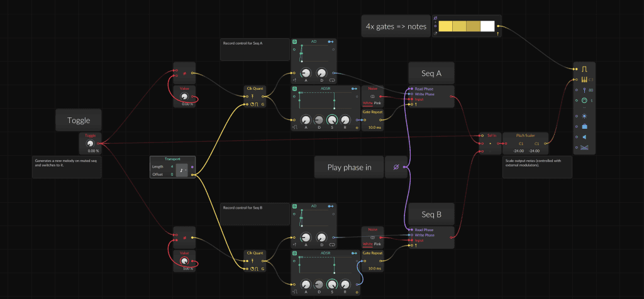Viewport: 644px width, 299px height.
Task: Click the S knob on Seq A ADSR
Action: coord(332,120)
